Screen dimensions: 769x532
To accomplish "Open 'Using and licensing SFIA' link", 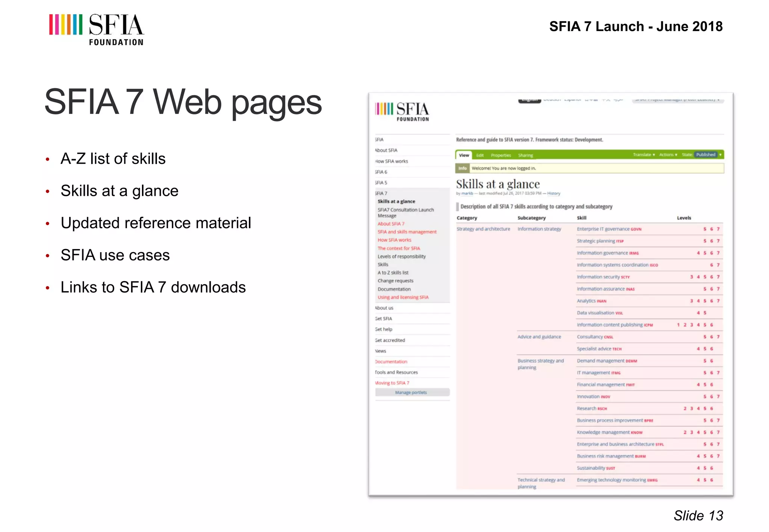I will coord(403,298).
